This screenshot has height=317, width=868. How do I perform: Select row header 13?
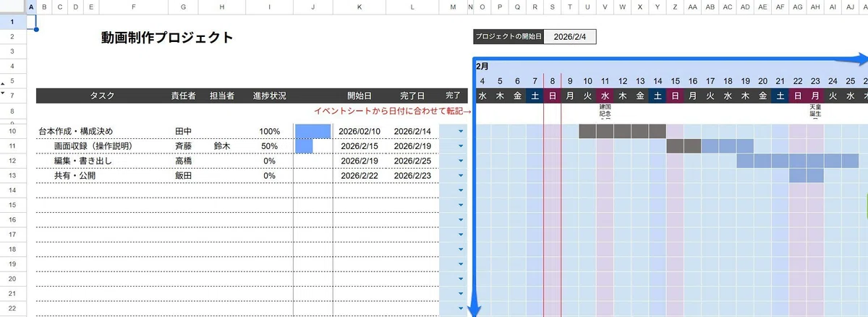click(x=13, y=176)
